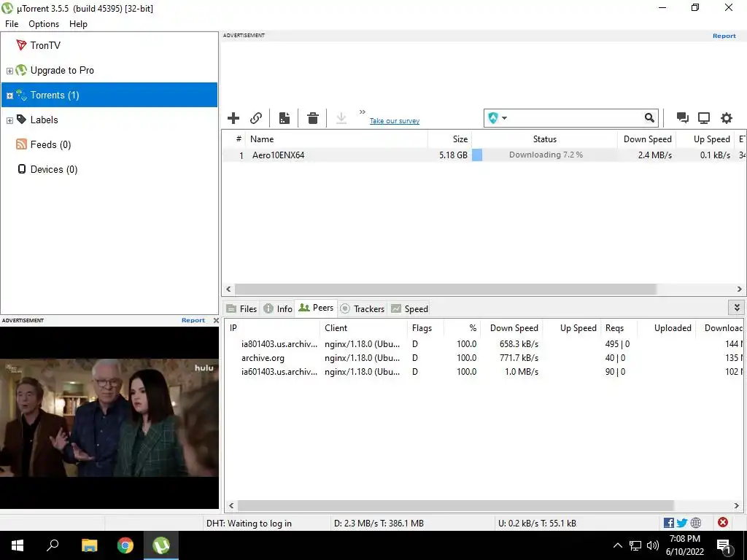This screenshot has height=560, width=747.
Task: Click the Remove Torrent trash icon
Action: 312,118
